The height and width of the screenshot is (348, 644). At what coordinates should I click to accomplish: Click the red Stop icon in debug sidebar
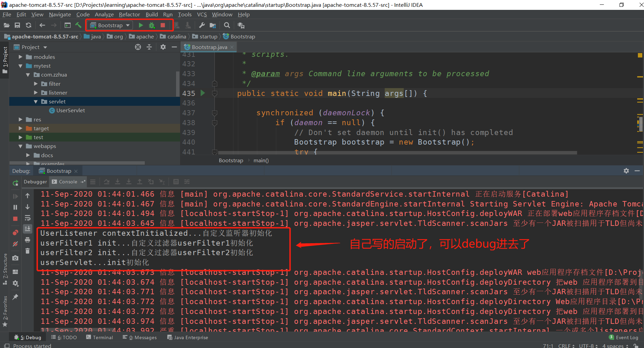(x=15, y=219)
